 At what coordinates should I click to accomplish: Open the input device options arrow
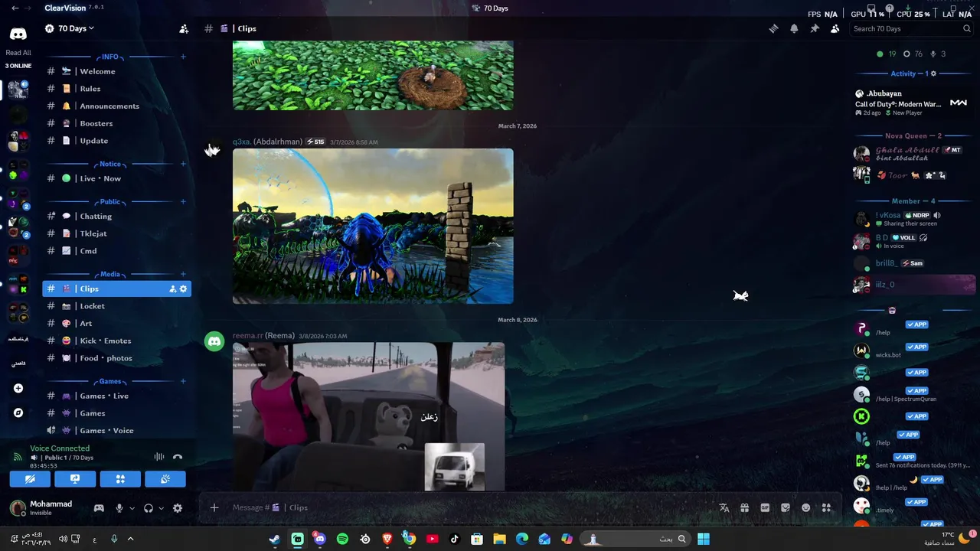tap(132, 508)
